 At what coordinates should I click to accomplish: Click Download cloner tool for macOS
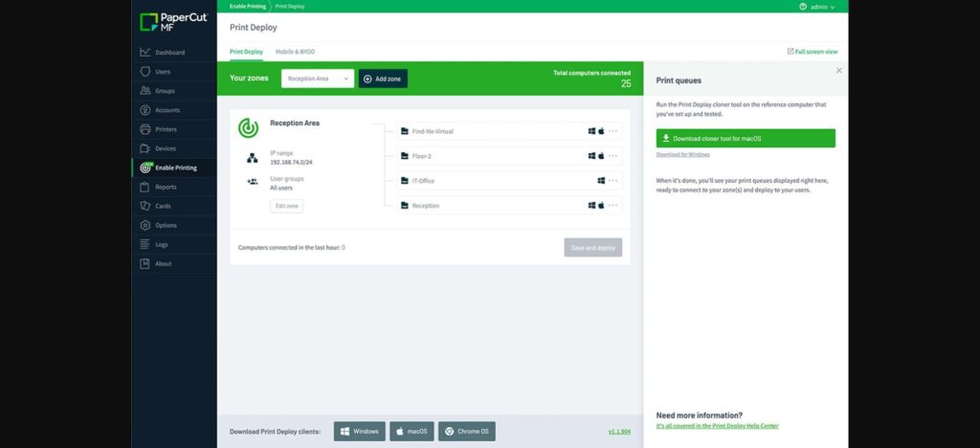click(x=746, y=138)
